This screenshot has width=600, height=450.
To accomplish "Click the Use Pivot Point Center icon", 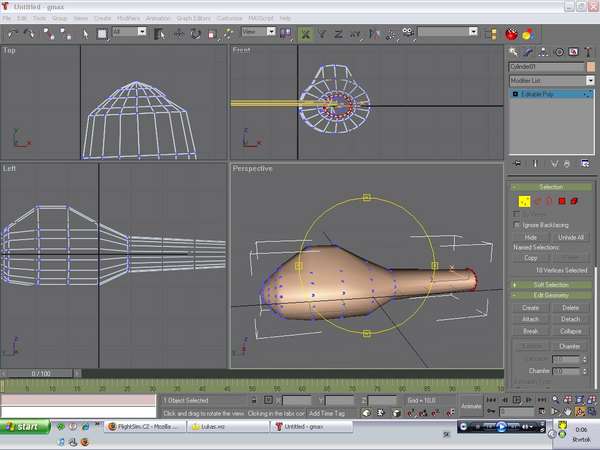I will [x=285, y=34].
